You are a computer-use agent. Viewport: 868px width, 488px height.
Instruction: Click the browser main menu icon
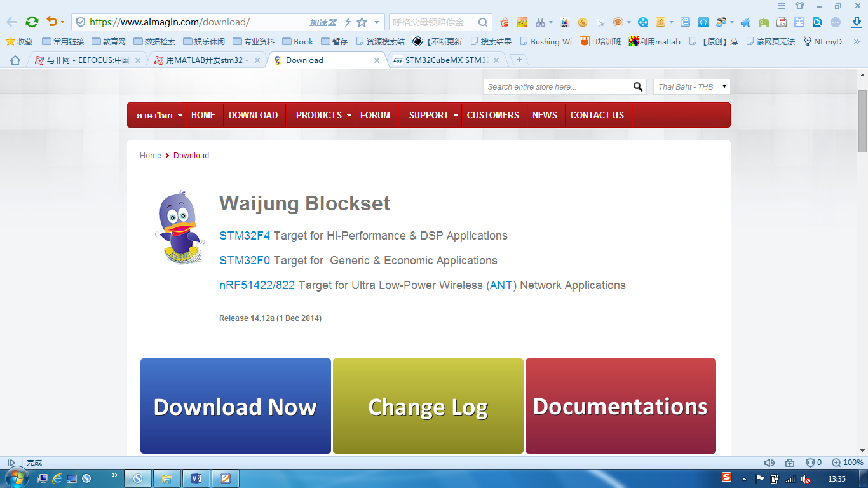[x=782, y=6]
